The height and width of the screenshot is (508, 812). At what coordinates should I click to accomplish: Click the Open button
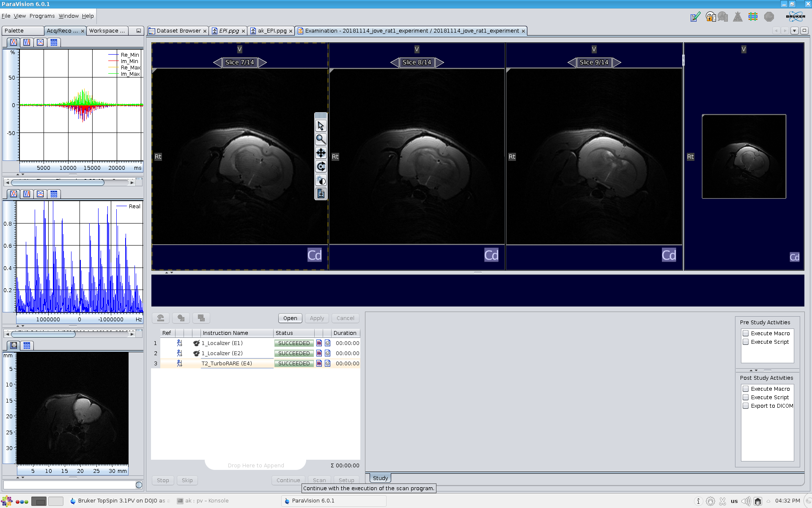[x=290, y=318]
